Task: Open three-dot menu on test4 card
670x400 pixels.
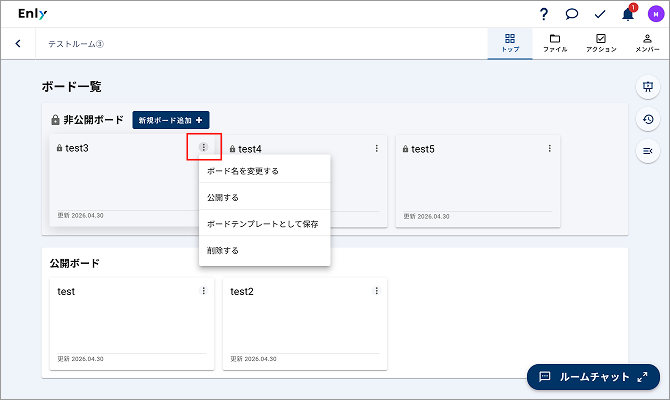Action: coord(376,148)
